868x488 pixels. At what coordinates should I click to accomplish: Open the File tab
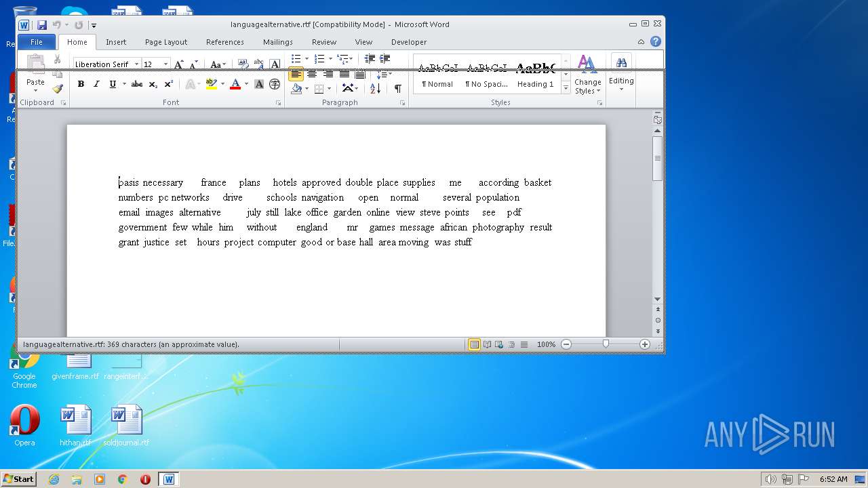coord(37,42)
